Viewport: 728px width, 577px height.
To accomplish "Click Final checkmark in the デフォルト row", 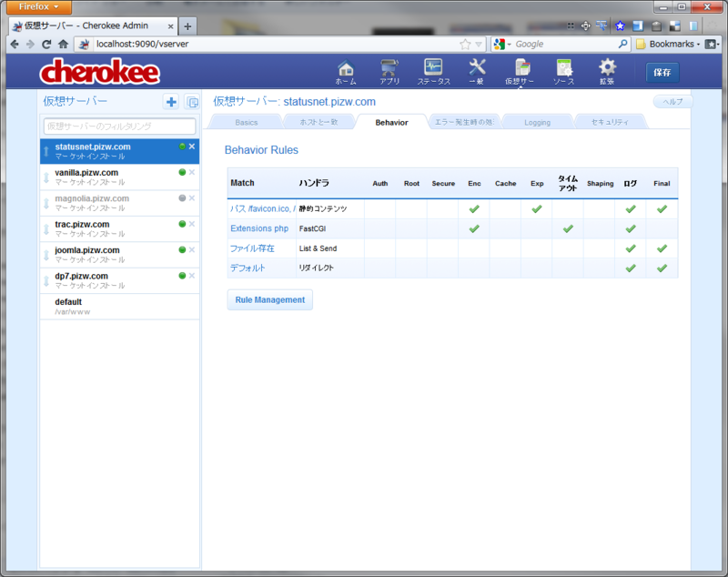I will pyautogui.click(x=662, y=268).
